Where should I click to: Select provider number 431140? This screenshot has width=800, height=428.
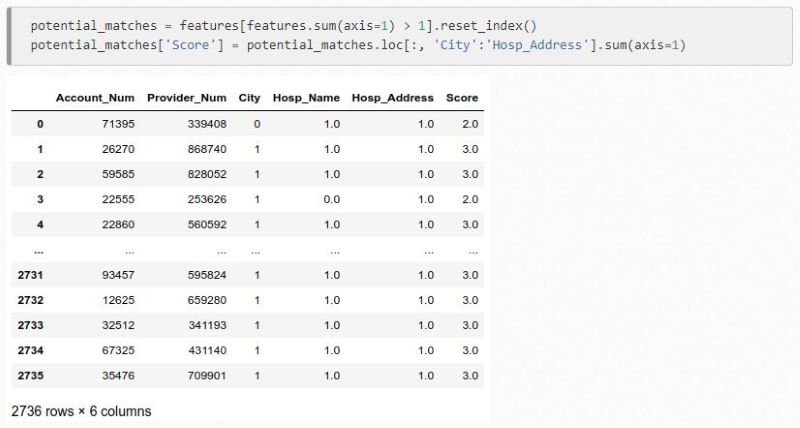pos(207,350)
